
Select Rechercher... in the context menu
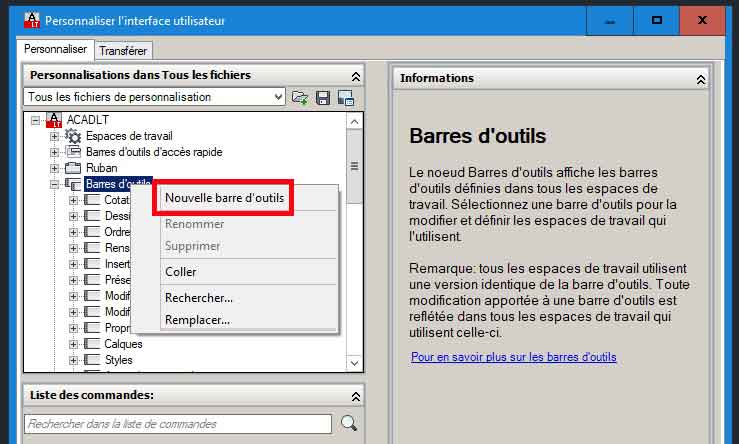click(x=199, y=297)
